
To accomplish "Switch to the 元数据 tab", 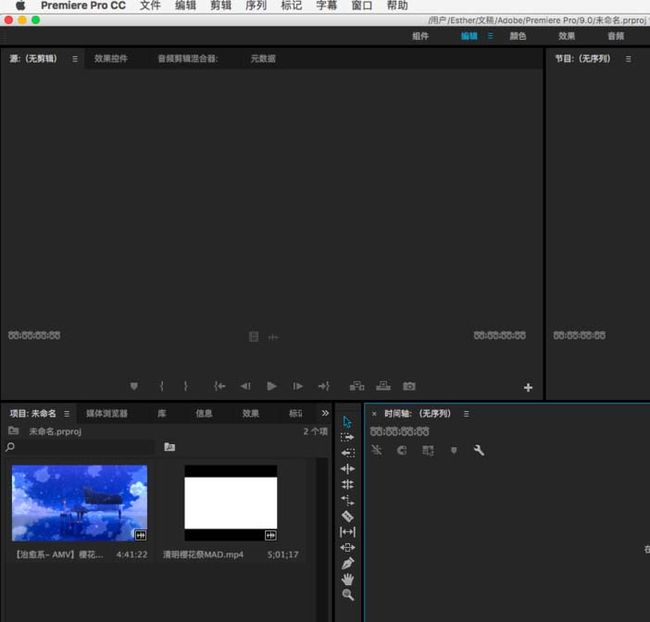I will click(x=263, y=59).
